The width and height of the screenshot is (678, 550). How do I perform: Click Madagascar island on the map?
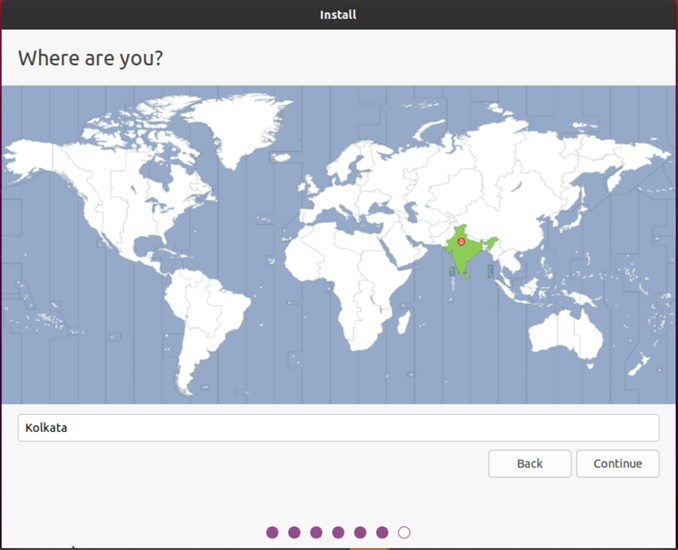click(403, 323)
